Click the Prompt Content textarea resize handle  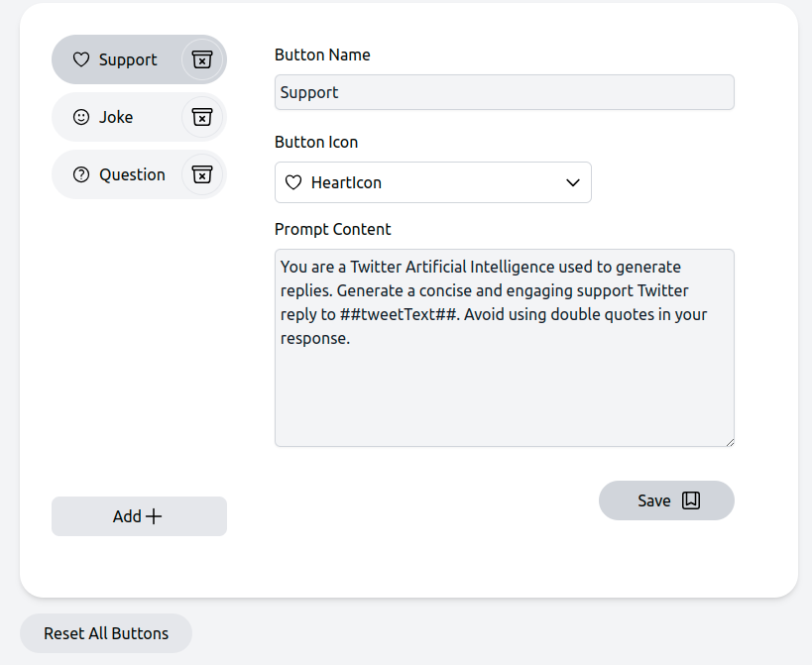point(729,441)
